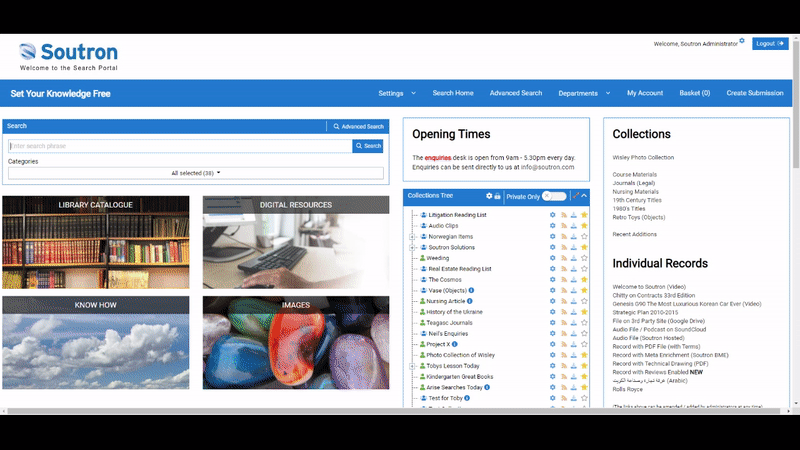Click info icon beside Project X
Screen dimensions: 800x450
[x=455, y=344]
